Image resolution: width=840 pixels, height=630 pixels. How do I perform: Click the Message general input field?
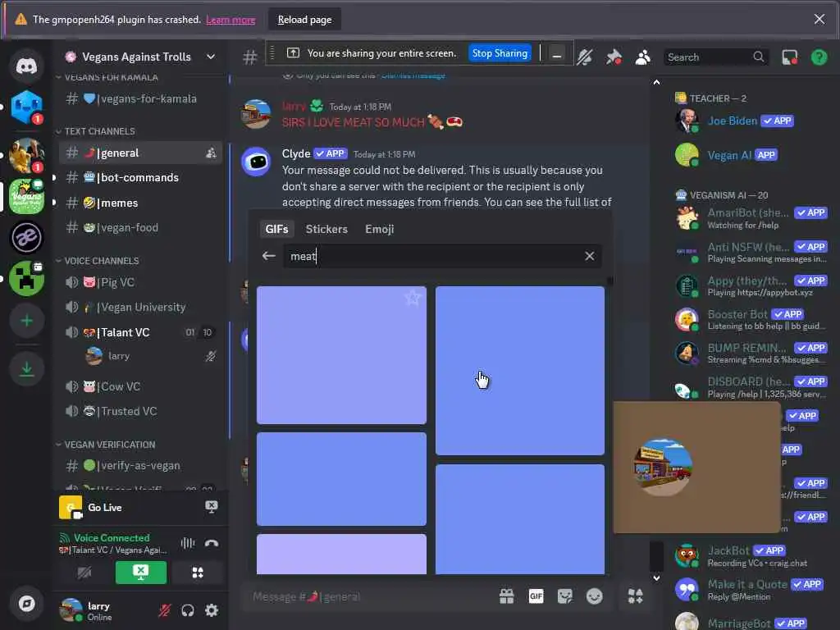pos(370,596)
